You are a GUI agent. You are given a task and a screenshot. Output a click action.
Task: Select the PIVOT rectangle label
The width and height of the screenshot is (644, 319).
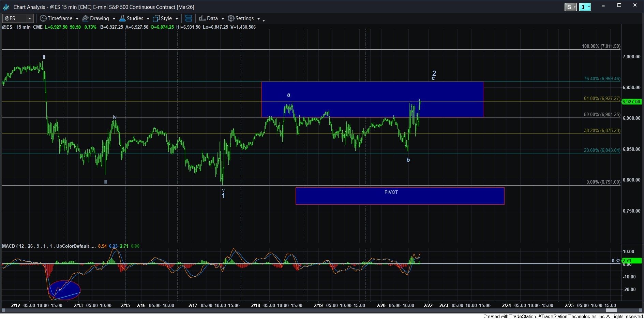(391, 192)
